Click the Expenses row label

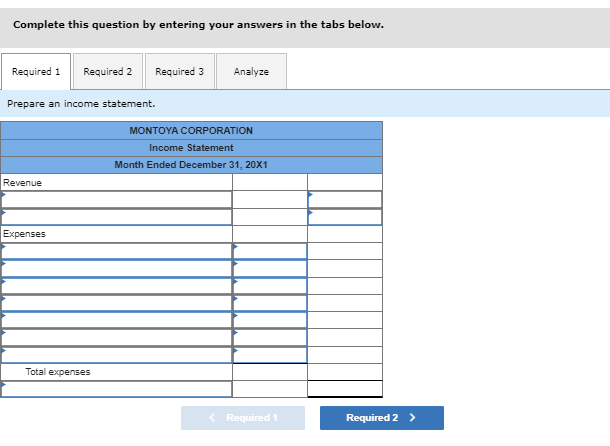tap(24, 234)
